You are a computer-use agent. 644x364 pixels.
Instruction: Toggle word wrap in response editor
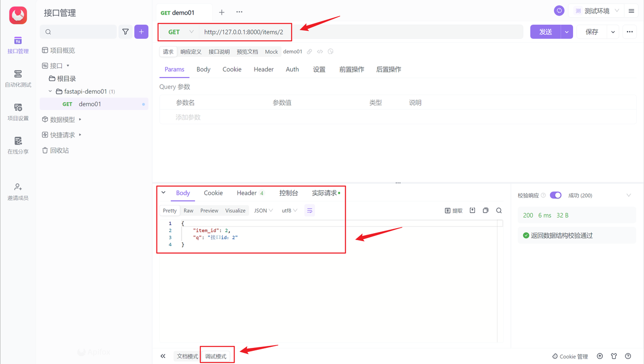(x=309, y=210)
